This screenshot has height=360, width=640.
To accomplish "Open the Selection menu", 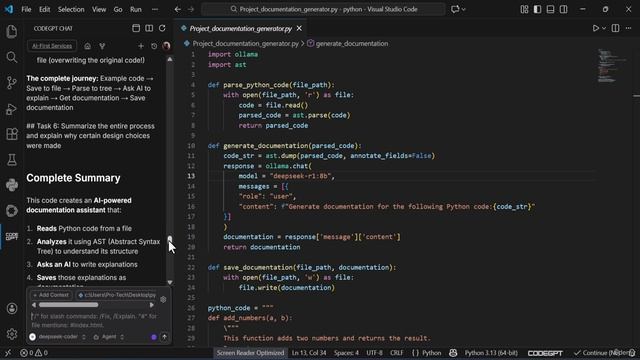I will 71,9.
